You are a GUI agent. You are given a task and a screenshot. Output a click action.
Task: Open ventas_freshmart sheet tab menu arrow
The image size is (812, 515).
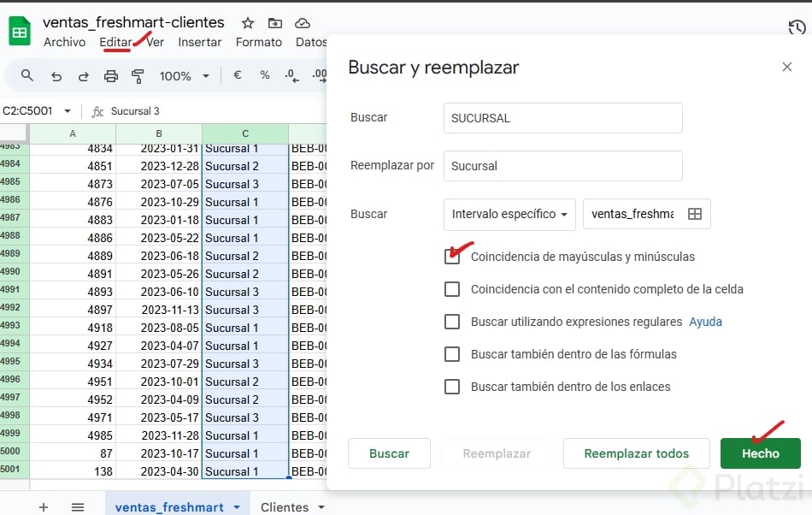click(237, 506)
